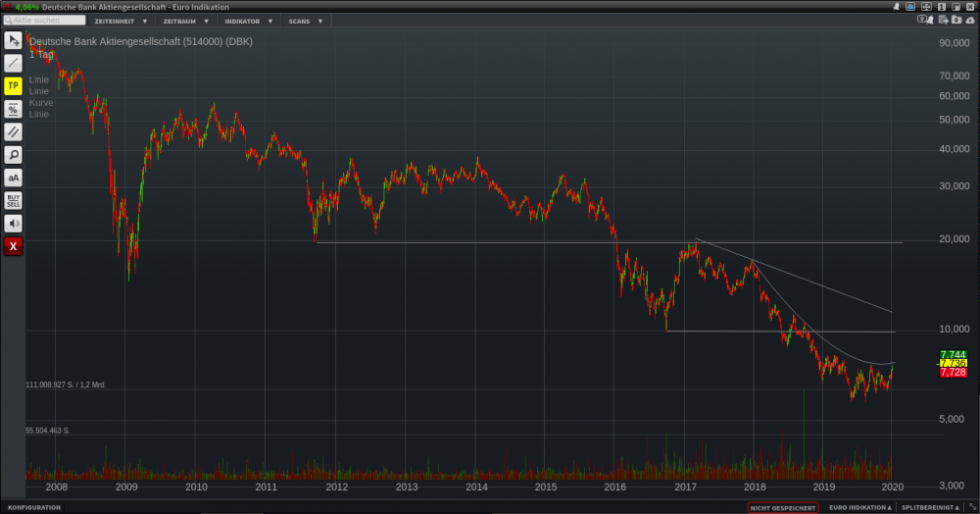Click the 2019 label on time axis

824,488
